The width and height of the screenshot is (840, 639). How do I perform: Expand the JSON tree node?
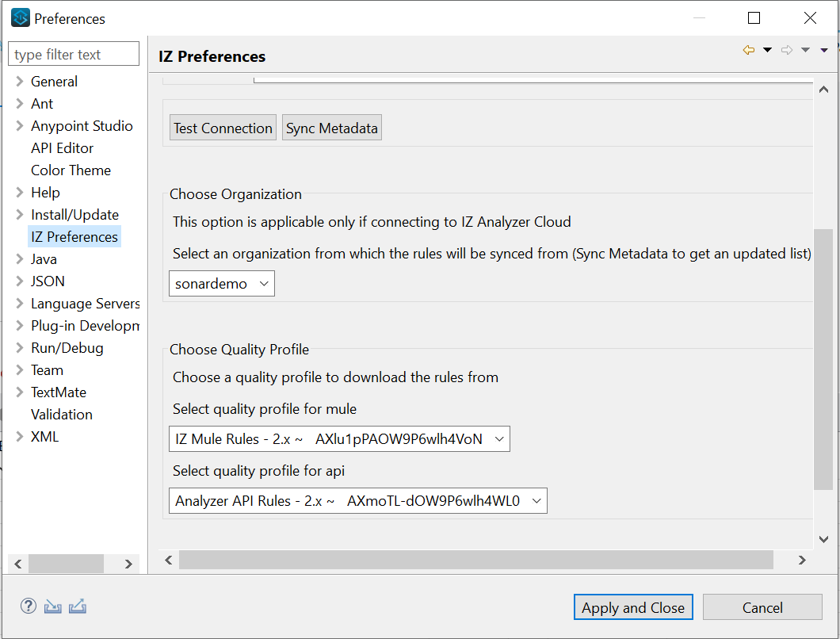[20, 281]
